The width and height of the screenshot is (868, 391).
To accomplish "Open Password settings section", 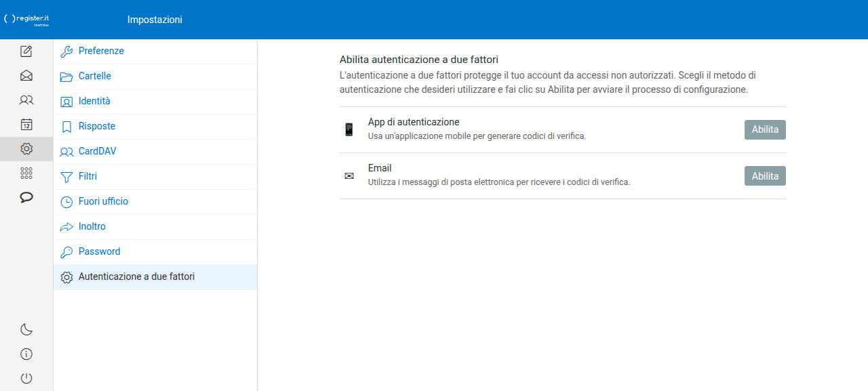I will [155, 252].
